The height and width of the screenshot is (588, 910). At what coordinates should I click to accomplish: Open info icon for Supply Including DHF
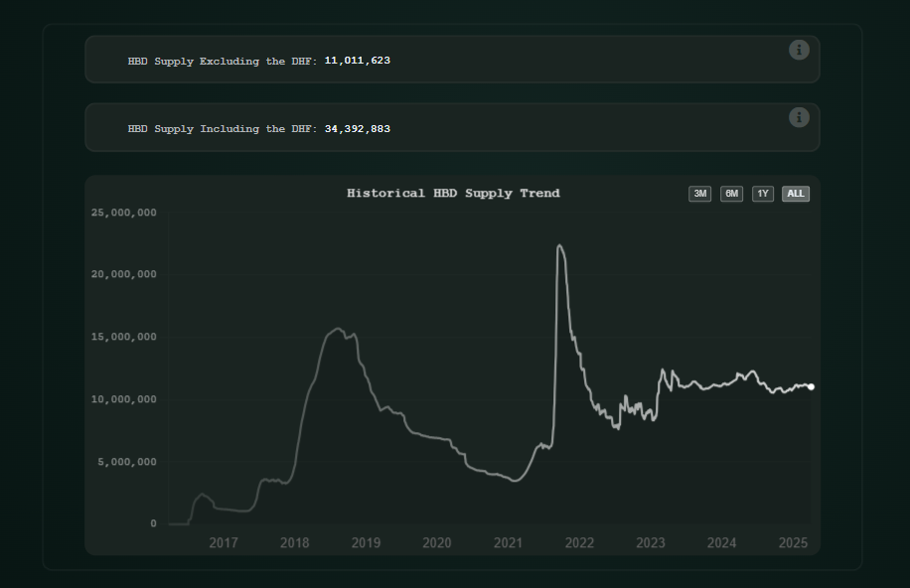coord(799,118)
